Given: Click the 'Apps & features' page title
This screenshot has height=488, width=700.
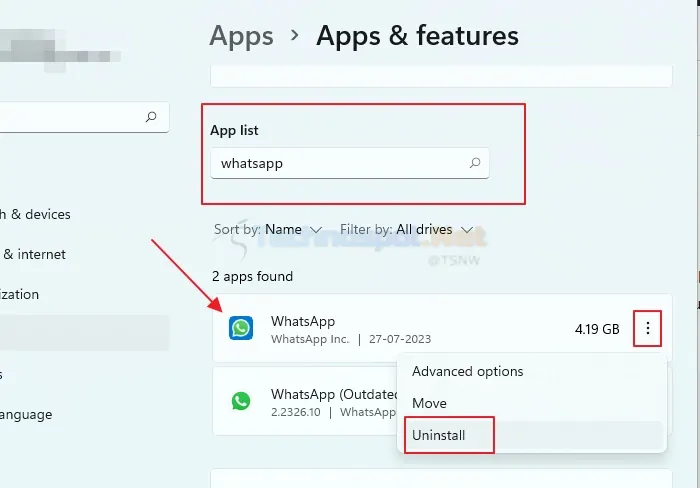Looking at the screenshot, I should point(417,36).
